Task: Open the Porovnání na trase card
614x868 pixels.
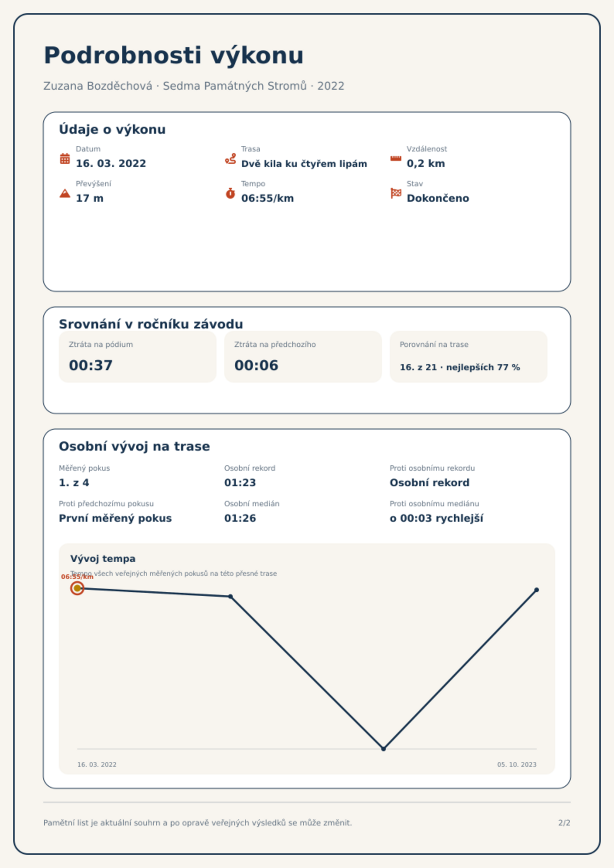Action: (469, 356)
